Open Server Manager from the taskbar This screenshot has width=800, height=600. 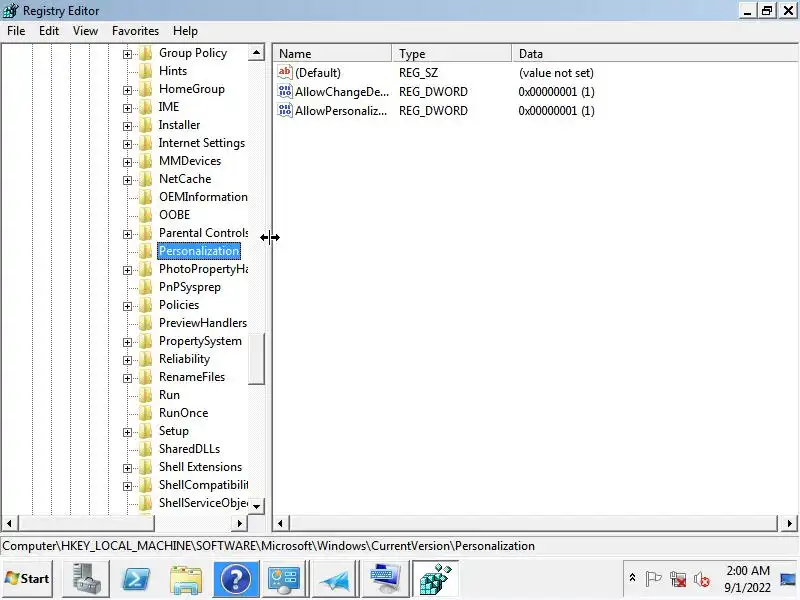tap(85, 579)
